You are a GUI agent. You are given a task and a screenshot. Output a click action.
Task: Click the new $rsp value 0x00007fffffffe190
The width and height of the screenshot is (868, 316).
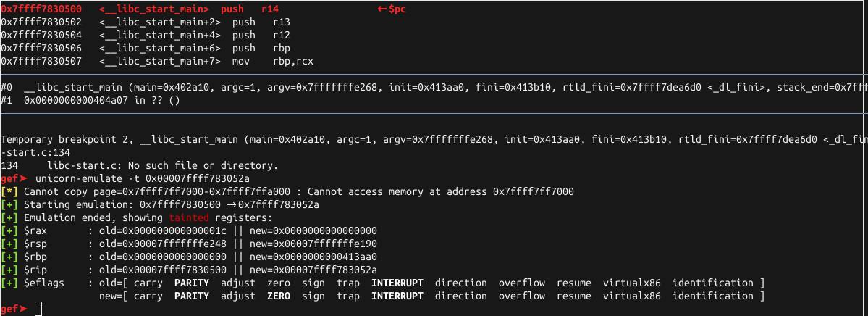313,244
